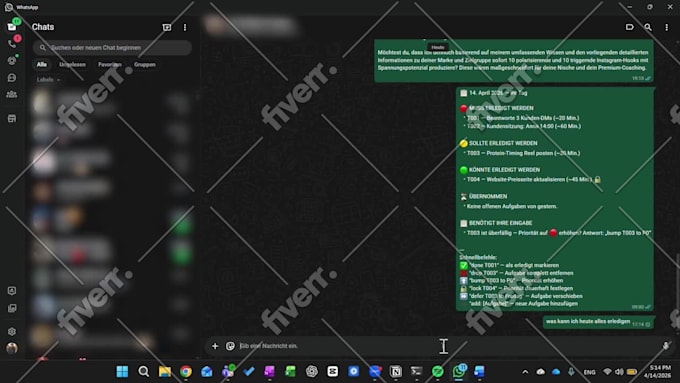Open Notion from the taskbar
Image resolution: width=680 pixels, height=383 pixels.
coord(396,371)
